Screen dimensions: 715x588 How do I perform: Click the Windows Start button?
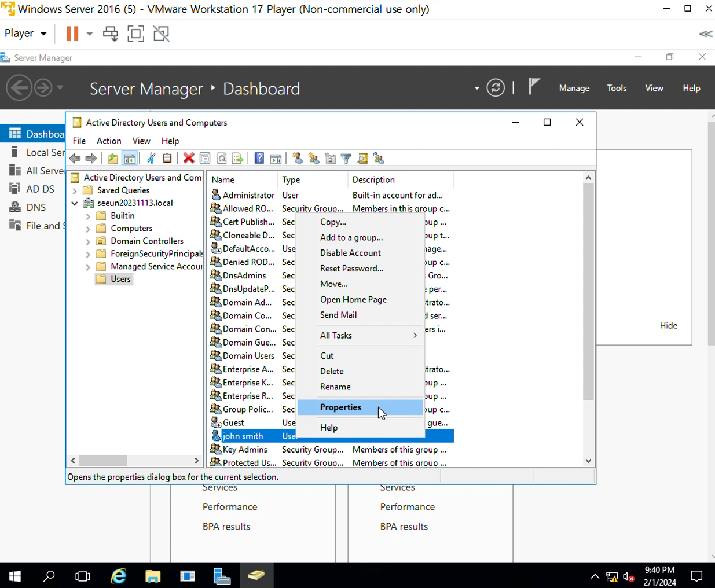pyautogui.click(x=16, y=576)
